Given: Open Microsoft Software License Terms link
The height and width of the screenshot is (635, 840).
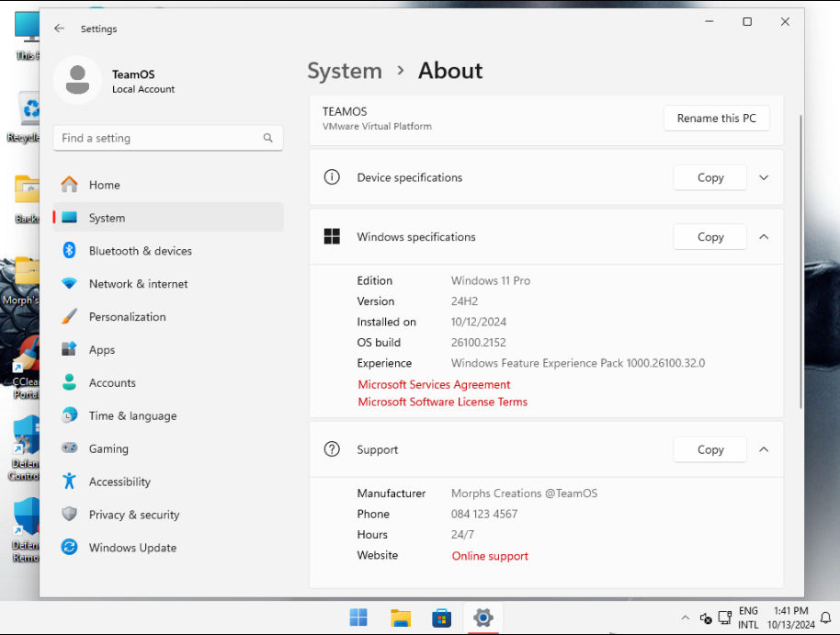Looking at the screenshot, I should (x=442, y=402).
